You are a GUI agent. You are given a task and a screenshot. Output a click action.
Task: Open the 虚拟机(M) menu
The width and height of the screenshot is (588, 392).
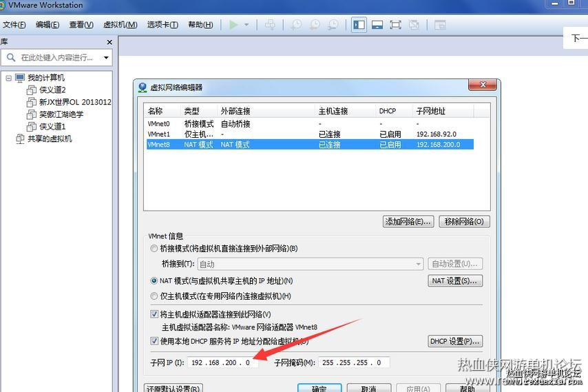pyautogui.click(x=120, y=25)
